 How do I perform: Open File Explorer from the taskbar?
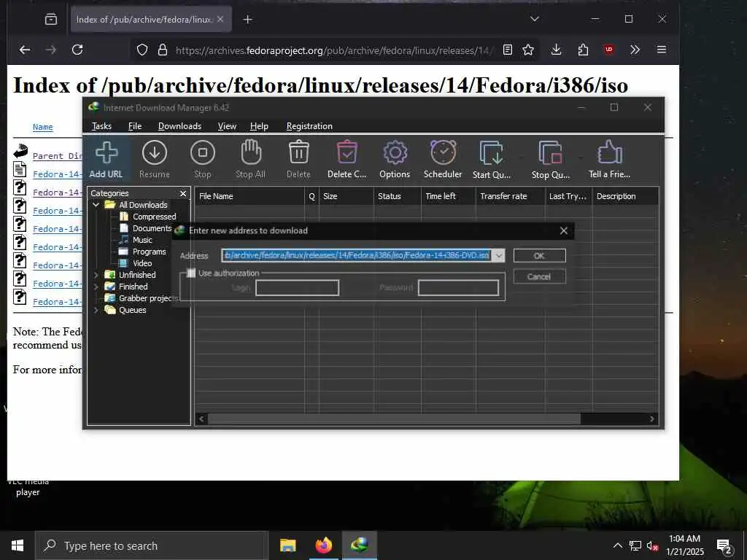pyautogui.click(x=287, y=545)
